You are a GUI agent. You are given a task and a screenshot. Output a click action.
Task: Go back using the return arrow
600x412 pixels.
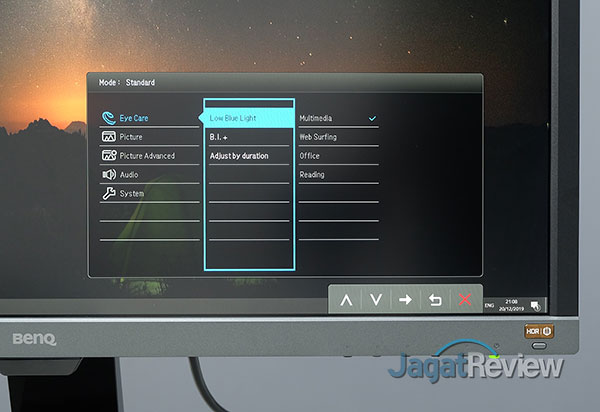tap(434, 299)
